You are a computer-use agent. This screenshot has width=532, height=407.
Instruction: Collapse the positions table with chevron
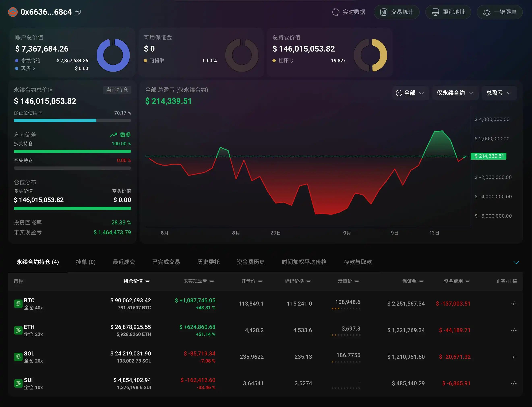coord(516,262)
